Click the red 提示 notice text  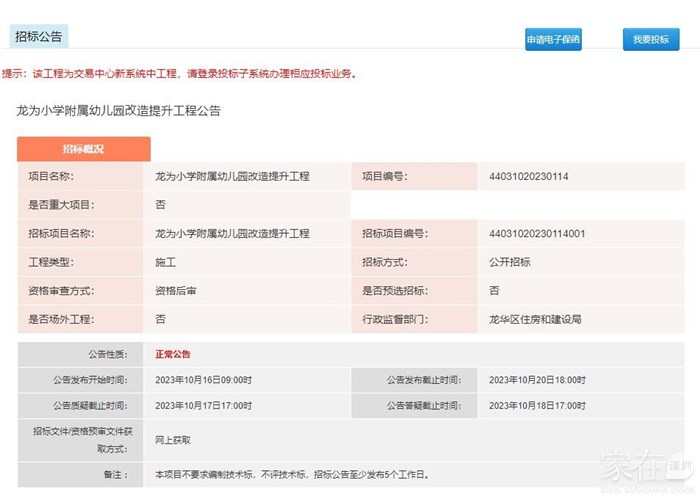coord(180,74)
